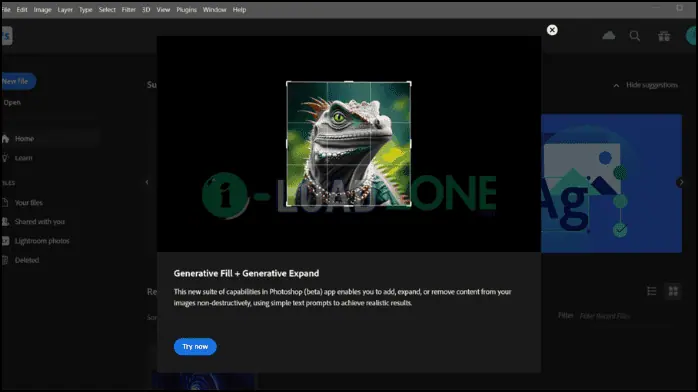Open the 3D menu
This screenshot has height=392, width=698.
146,9
